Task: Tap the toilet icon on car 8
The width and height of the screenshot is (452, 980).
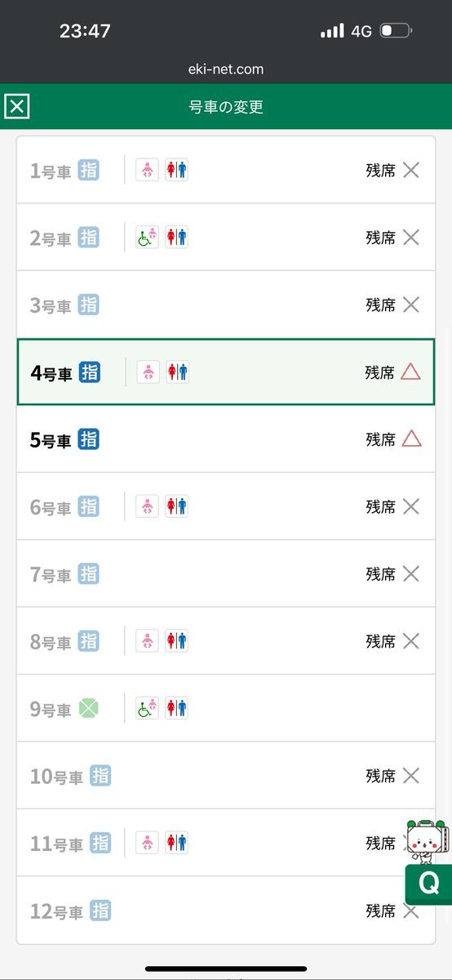Action: coord(177,641)
